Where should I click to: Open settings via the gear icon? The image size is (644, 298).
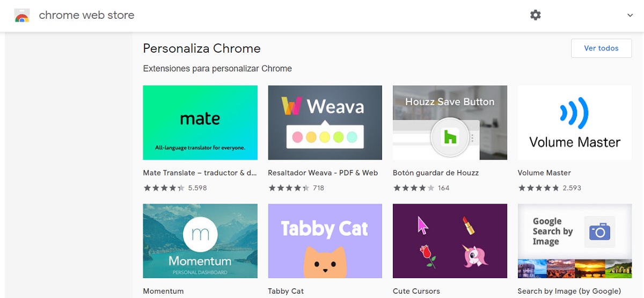tap(535, 15)
